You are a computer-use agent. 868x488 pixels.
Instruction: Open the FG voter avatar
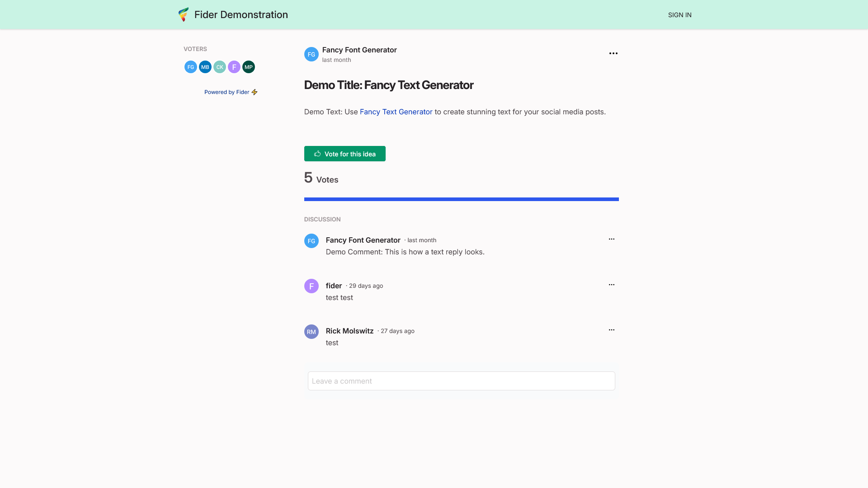tap(191, 67)
